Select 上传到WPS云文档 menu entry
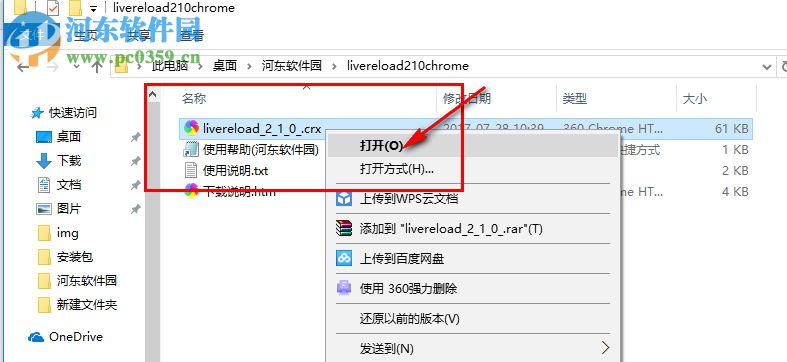 472,198
